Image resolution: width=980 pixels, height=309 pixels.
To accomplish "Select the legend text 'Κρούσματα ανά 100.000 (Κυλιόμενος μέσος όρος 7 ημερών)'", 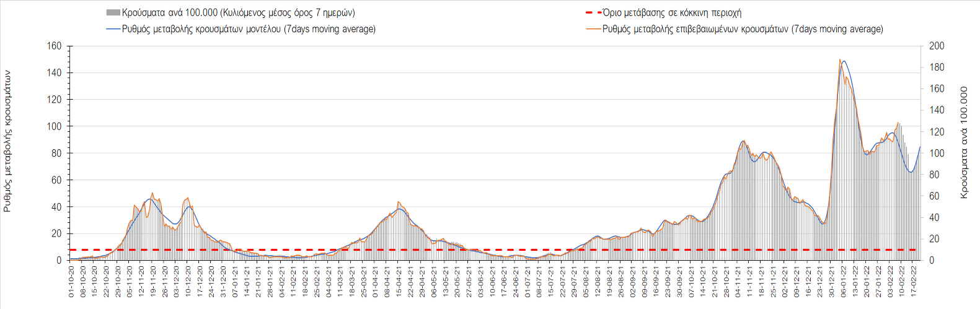I will [239, 12].
